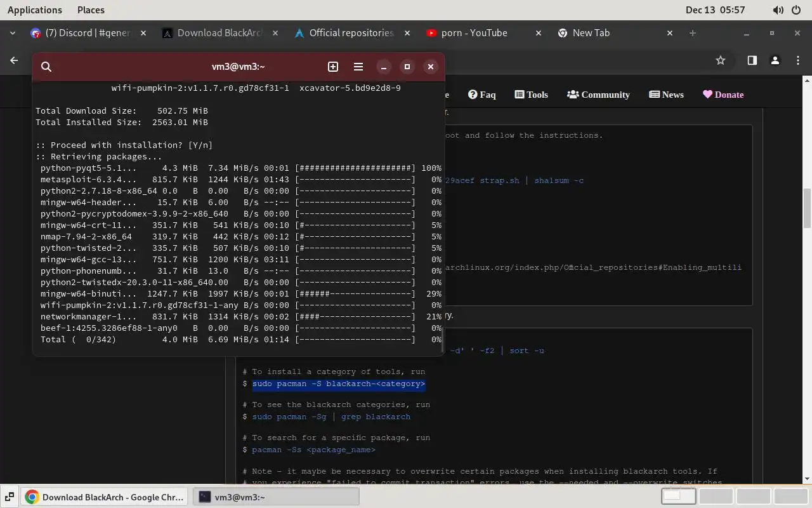Close the Discord tab
Image resolution: width=812 pixels, height=508 pixels.
143,33
